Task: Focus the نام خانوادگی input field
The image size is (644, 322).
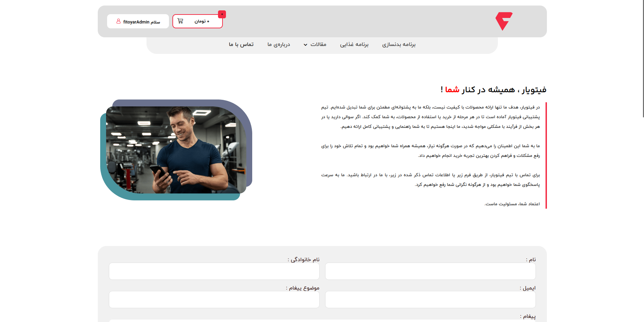Action: pos(214,271)
